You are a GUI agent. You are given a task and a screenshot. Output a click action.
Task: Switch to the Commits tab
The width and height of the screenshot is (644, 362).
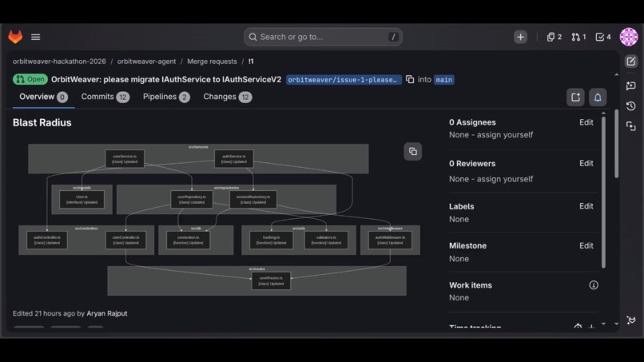(105, 97)
